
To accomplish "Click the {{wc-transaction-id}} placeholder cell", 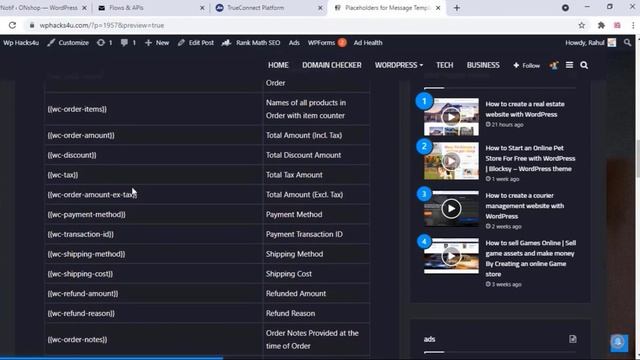I will 153,234.
